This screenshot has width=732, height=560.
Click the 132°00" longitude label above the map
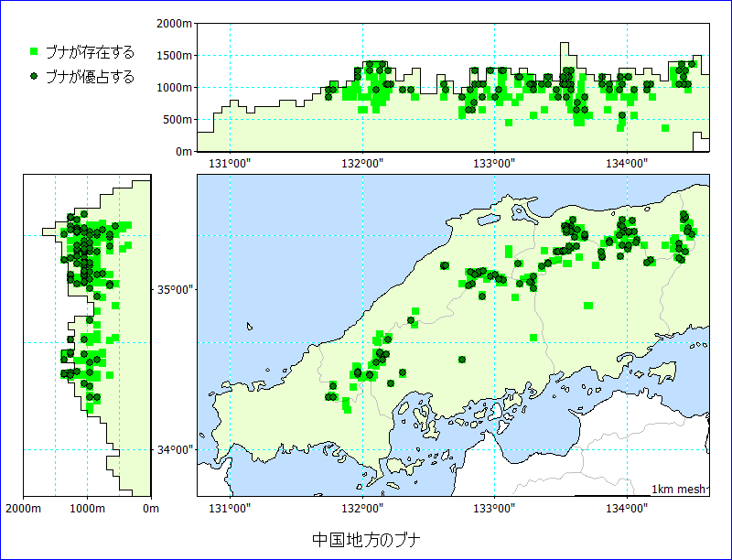tap(362, 163)
